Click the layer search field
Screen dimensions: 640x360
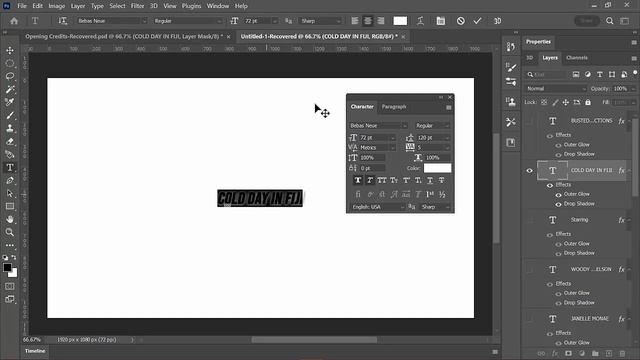pyautogui.click(x=547, y=75)
